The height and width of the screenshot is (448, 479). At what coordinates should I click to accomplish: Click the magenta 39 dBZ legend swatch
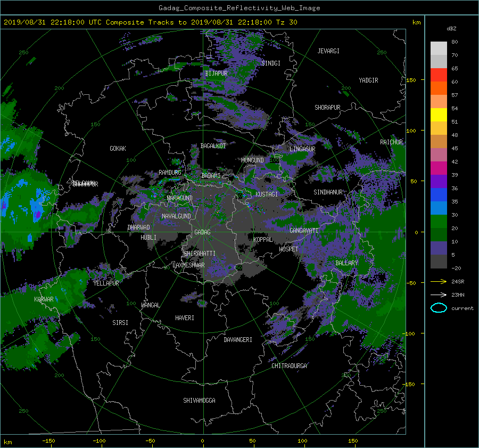[439, 168]
